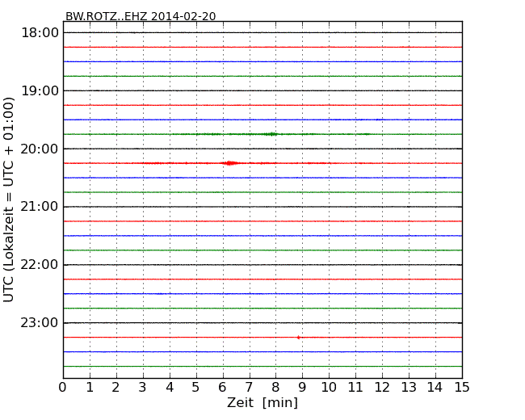Select the 18:00 time label
Viewport: 525px width, 420px height.
(x=40, y=33)
